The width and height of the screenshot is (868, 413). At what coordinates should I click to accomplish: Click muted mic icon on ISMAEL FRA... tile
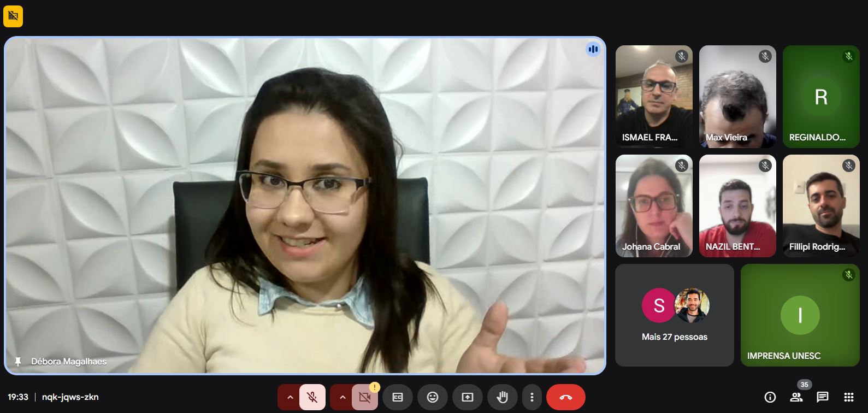(681, 56)
